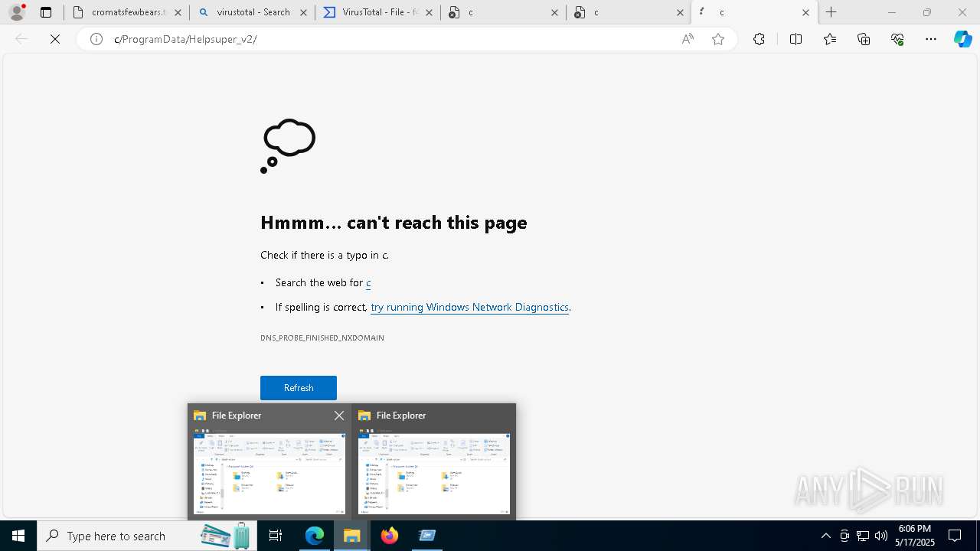Close the first File Explorer preview

(339, 416)
